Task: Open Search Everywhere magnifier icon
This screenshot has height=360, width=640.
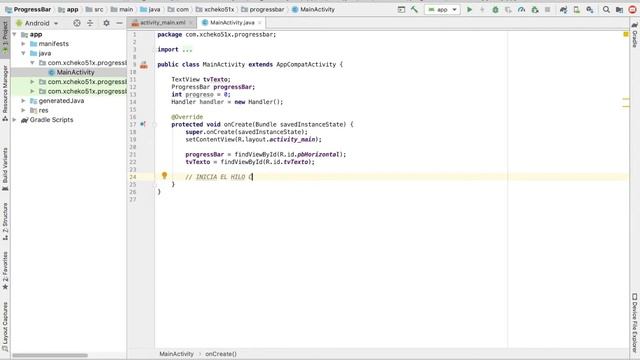Action: (x=606, y=9)
